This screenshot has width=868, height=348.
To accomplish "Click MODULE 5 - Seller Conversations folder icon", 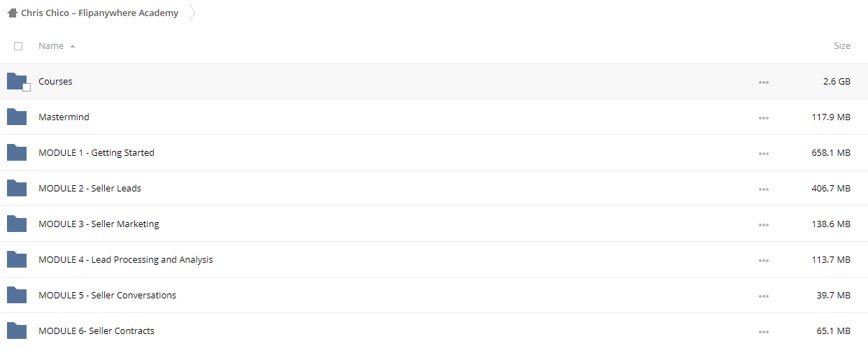I will [x=17, y=295].
